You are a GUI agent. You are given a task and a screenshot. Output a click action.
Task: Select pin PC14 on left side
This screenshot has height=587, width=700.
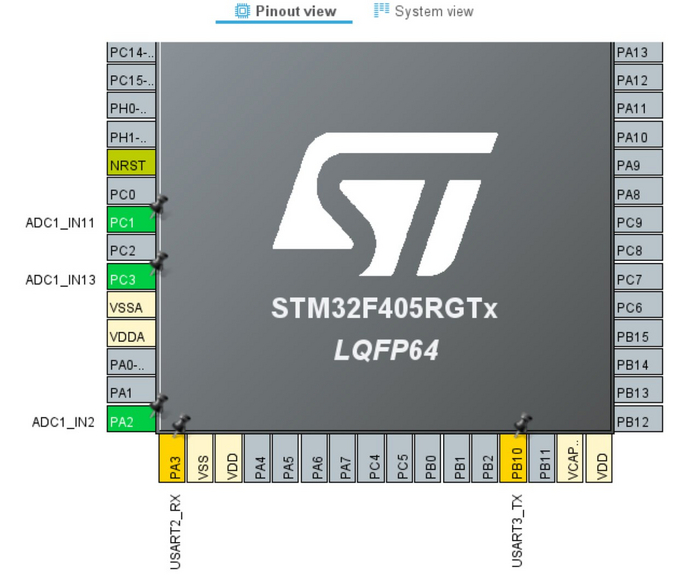(131, 52)
